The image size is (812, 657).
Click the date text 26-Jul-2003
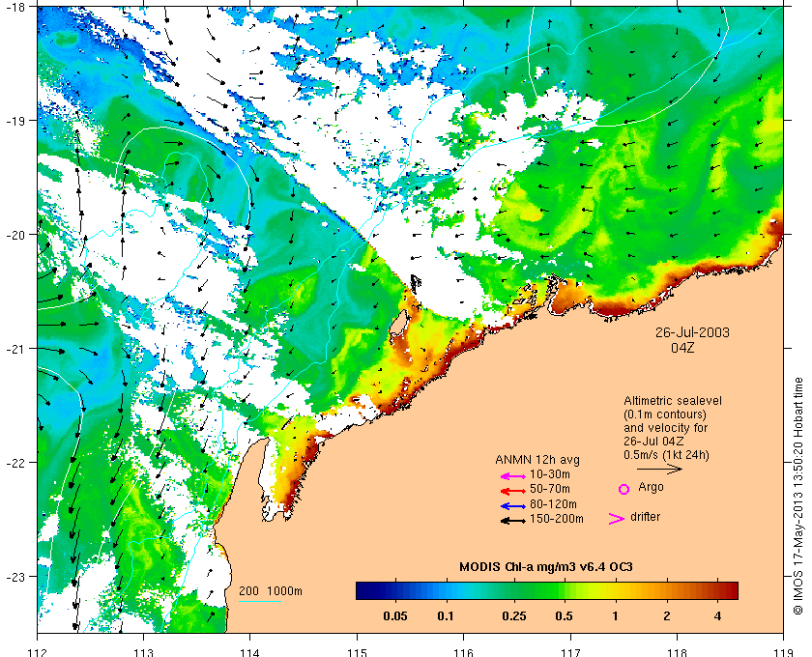point(692,332)
